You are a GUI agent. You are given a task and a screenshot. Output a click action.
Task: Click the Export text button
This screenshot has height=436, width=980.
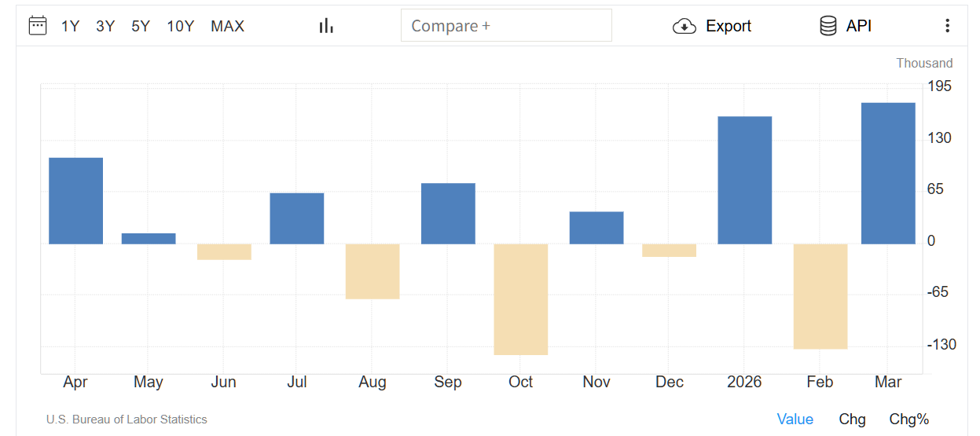click(x=729, y=26)
